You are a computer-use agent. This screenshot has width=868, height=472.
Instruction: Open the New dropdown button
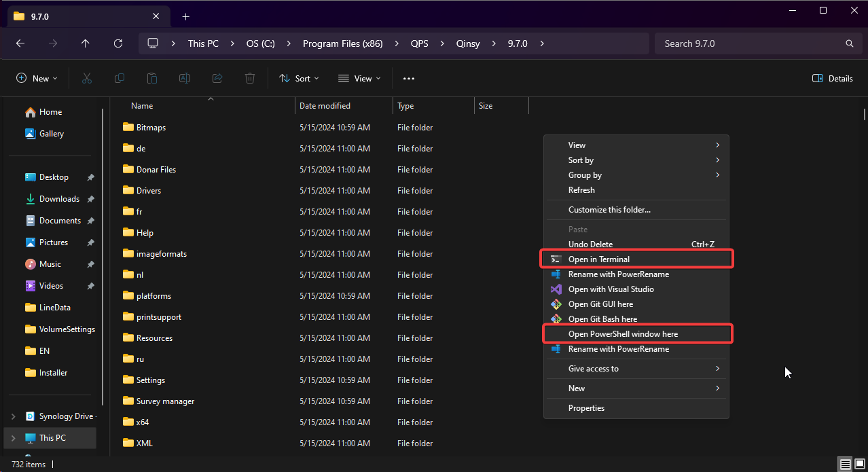pos(37,79)
